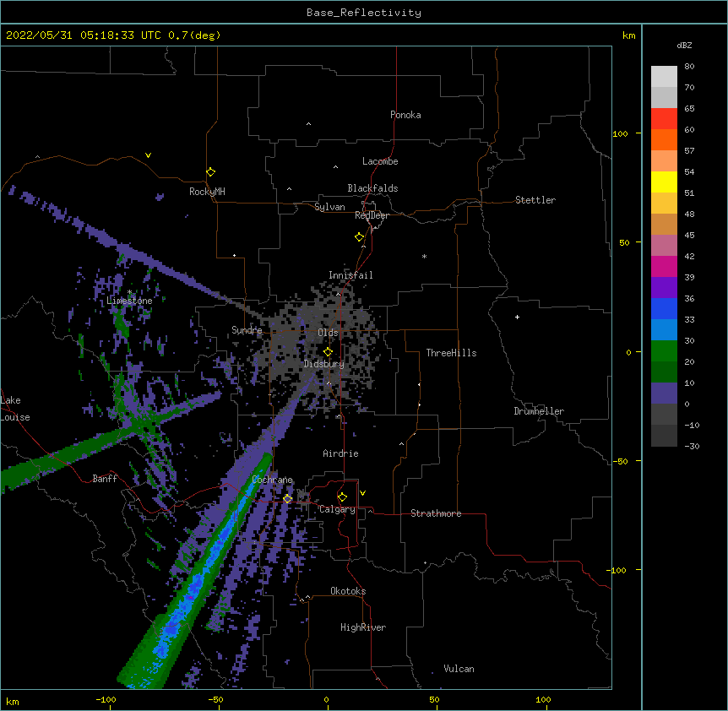Image resolution: width=728 pixels, height=711 pixels.
Task: Click the yellow diamond marker above Calgary label
Action: (342, 497)
